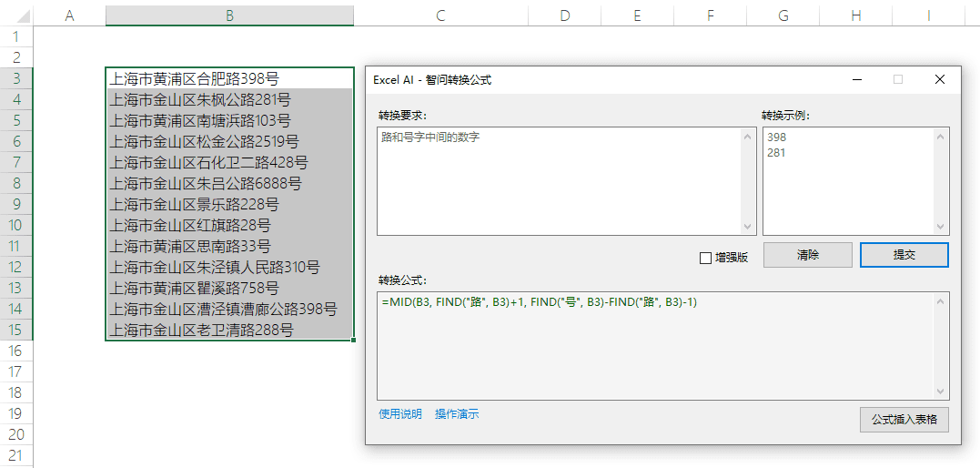This screenshot has height=468, width=980.
Task: Click the disabled maximize icon of dialog
Action: [x=898, y=79]
